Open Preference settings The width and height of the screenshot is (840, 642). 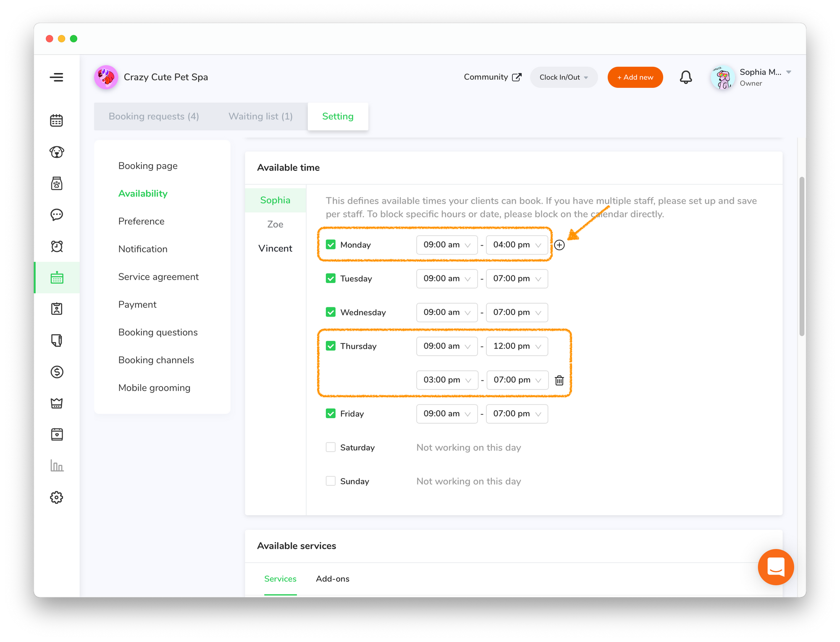141,221
